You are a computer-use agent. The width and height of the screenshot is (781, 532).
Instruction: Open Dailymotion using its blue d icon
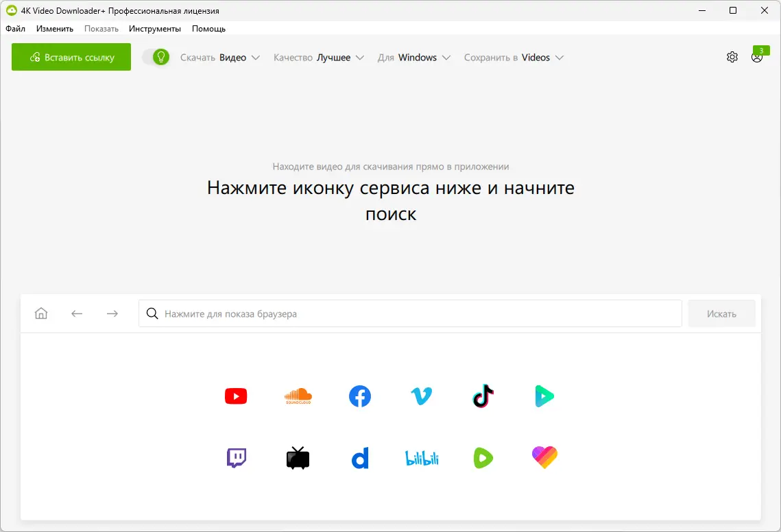point(359,458)
